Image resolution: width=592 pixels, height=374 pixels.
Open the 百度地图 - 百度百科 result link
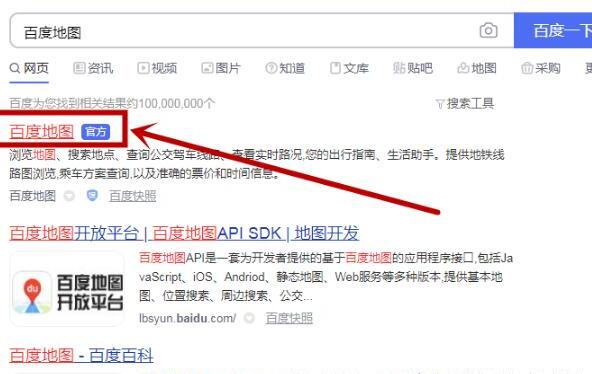coord(81,355)
